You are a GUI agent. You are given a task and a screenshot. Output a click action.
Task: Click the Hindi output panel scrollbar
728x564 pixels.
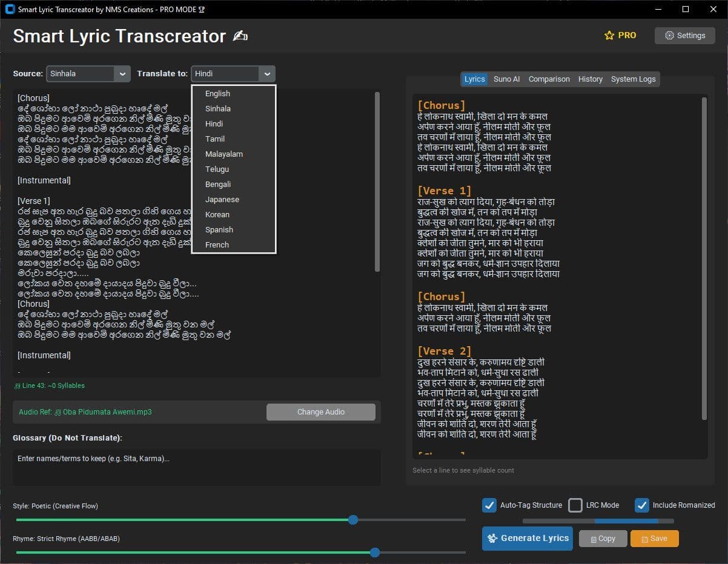tap(704, 258)
